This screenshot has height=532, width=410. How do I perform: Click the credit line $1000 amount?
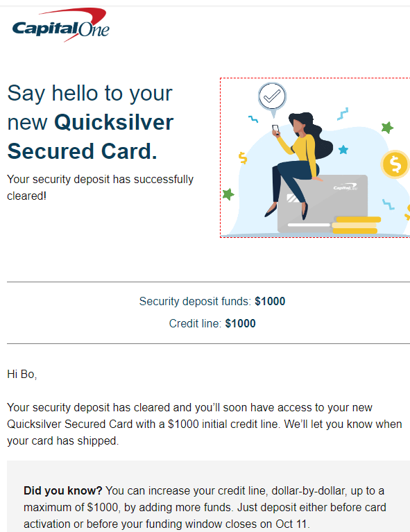pyautogui.click(x=240, y=323)
